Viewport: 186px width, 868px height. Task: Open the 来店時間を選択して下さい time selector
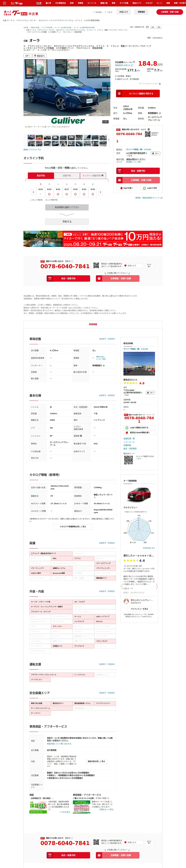[x=67, y=207]
